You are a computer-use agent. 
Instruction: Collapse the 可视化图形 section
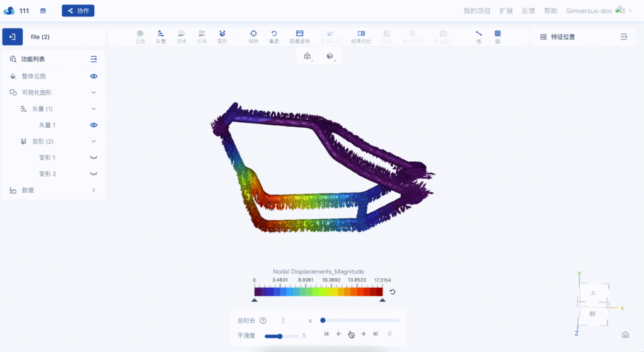pos(94,93)
